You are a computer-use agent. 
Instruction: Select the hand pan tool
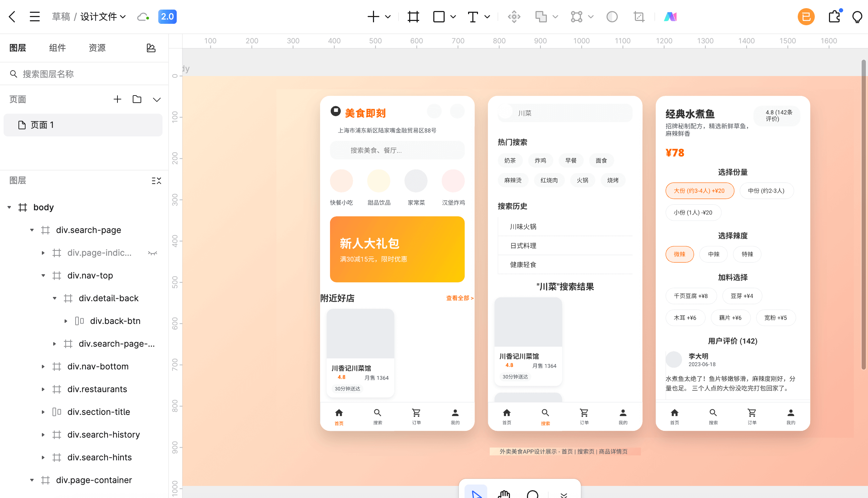click(504, 494)
